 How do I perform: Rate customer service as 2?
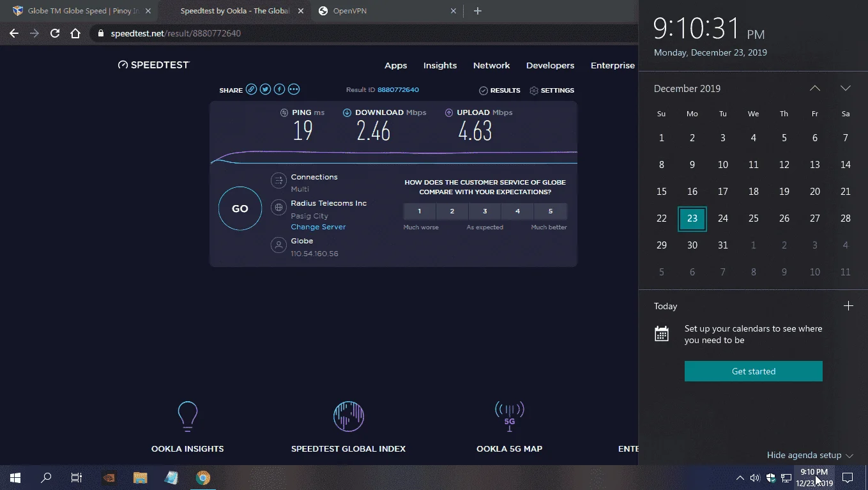(452, 211)
